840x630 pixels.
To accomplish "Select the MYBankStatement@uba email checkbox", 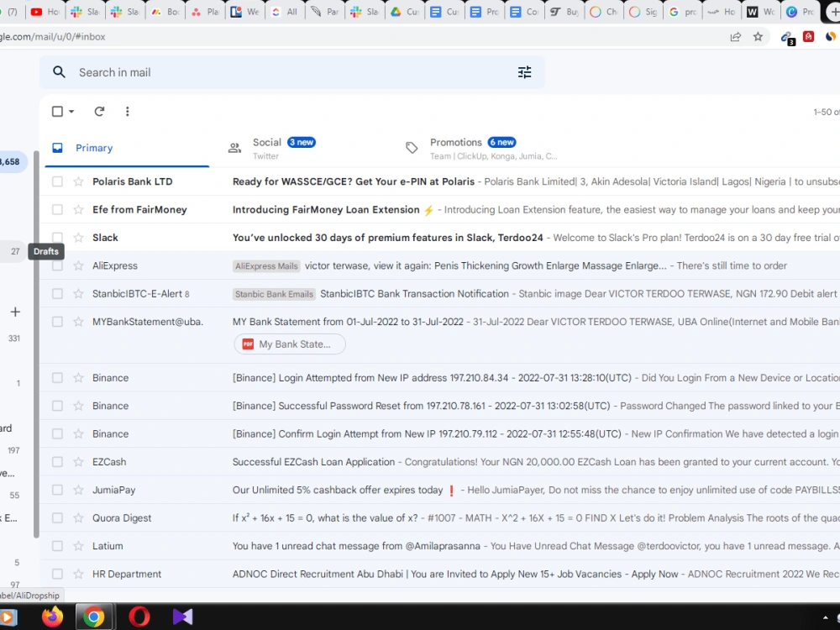I will click(57, 322).
